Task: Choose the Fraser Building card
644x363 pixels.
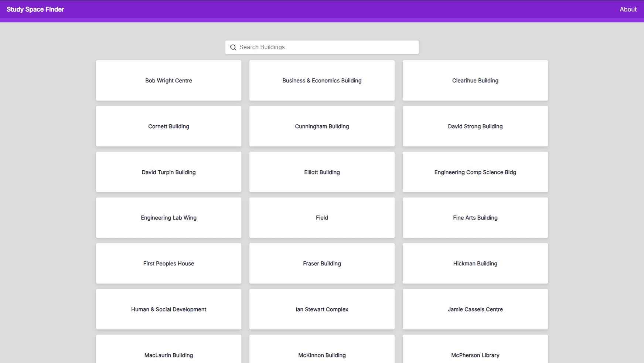Action: coord(322,263)
